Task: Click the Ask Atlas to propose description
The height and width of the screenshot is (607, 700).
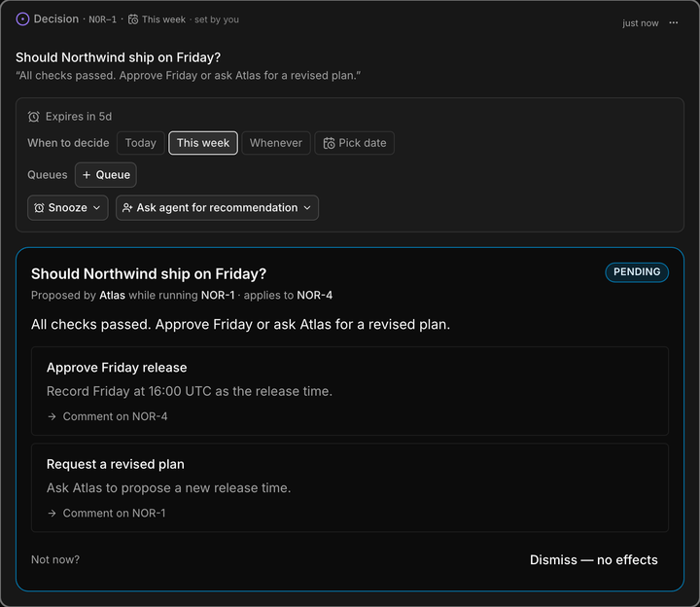Action: tap(169, 487)
